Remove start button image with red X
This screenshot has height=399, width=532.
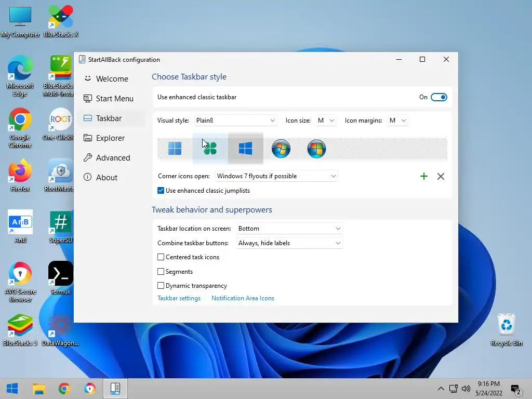click(x=441, y=176)
